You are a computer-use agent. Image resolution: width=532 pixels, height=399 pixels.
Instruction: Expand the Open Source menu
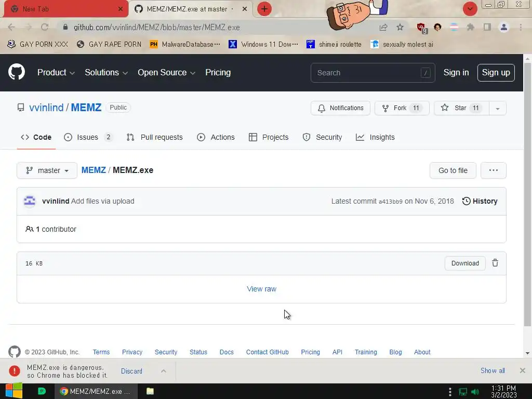coord(166,72)
